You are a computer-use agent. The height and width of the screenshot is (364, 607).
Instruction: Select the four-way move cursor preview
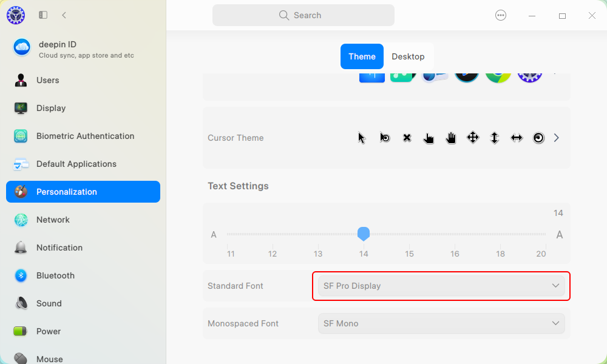[473, 137]
